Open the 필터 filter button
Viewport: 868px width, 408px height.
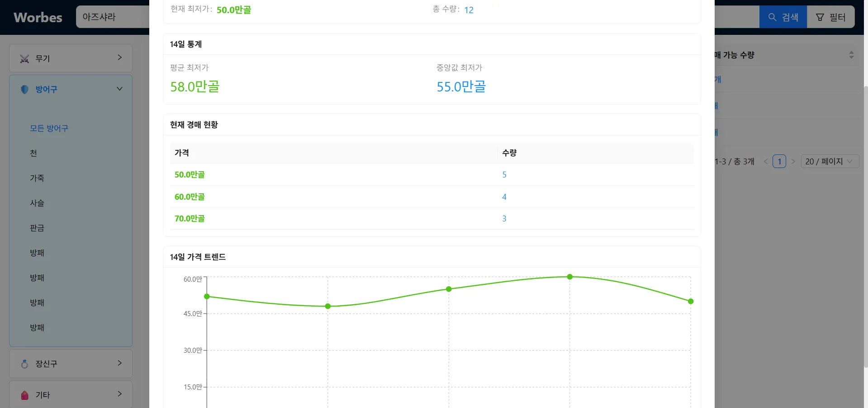[x=830, y=17]
